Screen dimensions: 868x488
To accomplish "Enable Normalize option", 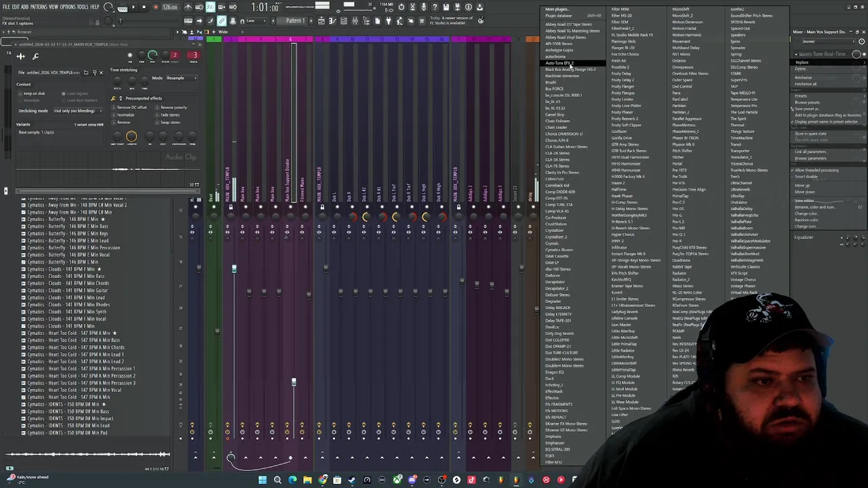I will pyautogui.click(x=124, y=115).
